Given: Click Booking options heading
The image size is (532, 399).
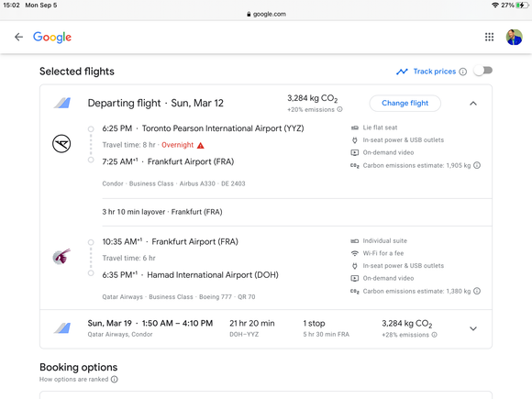Looking at the screenshot, I should 78,367.
